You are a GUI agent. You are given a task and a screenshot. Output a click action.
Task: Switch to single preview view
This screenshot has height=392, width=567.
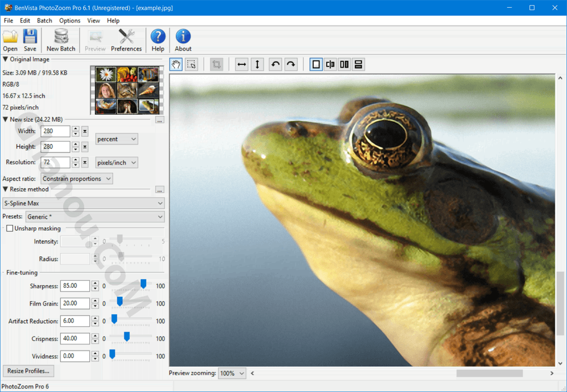pos(316,65)
